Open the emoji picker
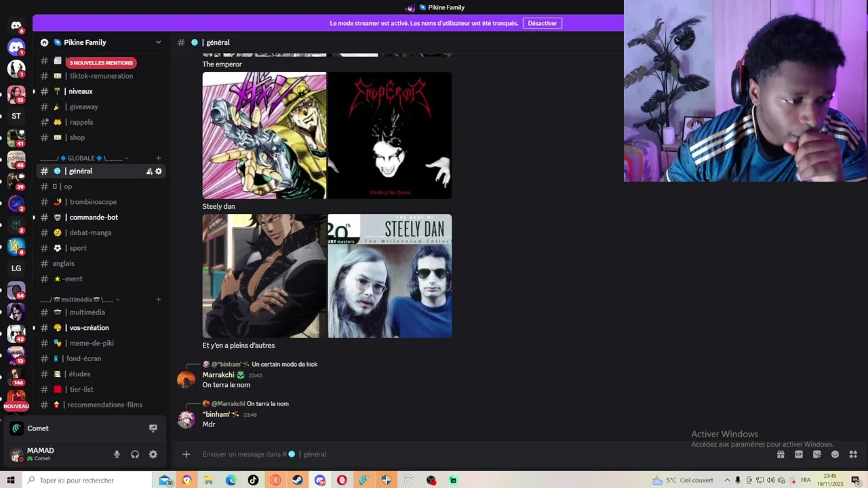This screenshot has width=868, height=488. 835,454
